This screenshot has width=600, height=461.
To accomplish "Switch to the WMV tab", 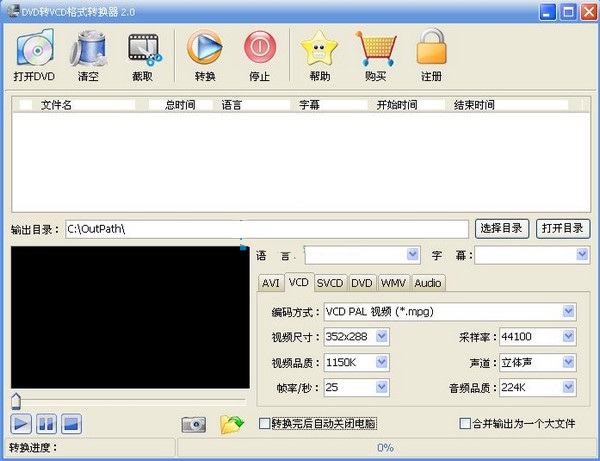I will (393, 283).
